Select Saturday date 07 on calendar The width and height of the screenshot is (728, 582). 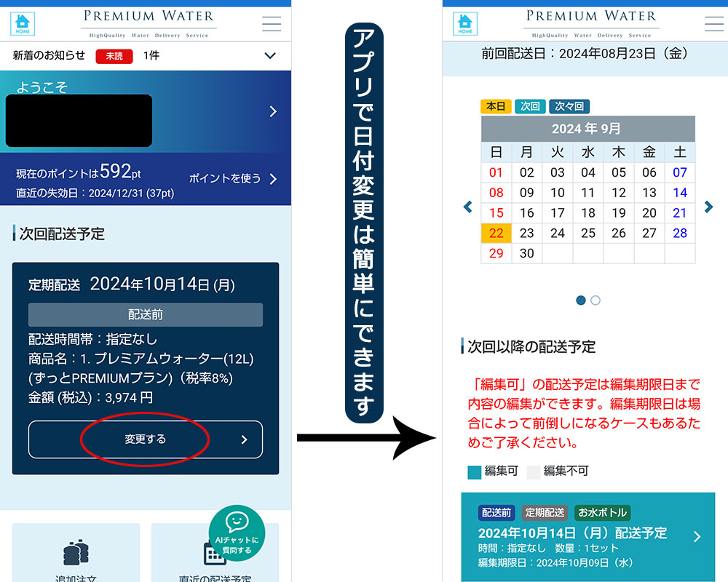pos(680,172)
